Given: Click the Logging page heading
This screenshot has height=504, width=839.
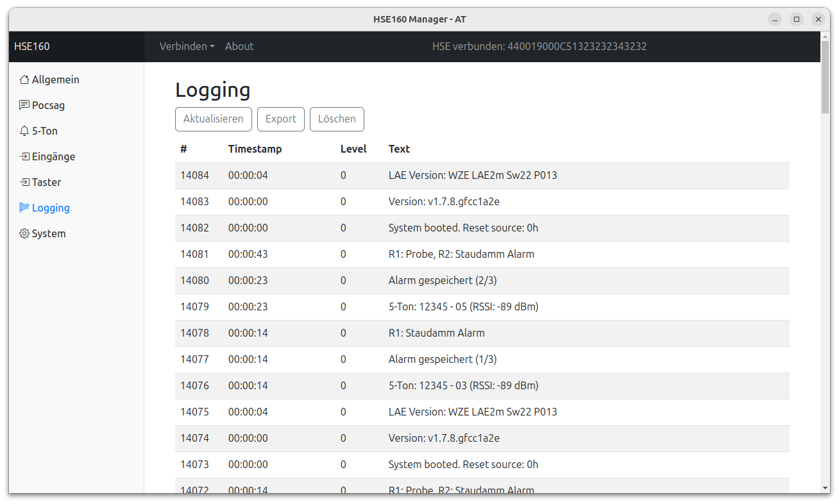Looking at the screenshot, I should [213, 90].
